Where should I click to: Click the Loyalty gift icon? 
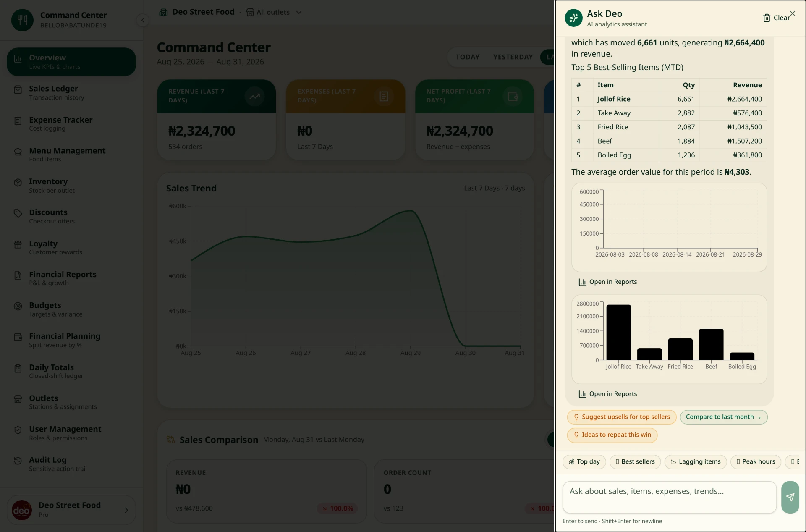point(18,244)
